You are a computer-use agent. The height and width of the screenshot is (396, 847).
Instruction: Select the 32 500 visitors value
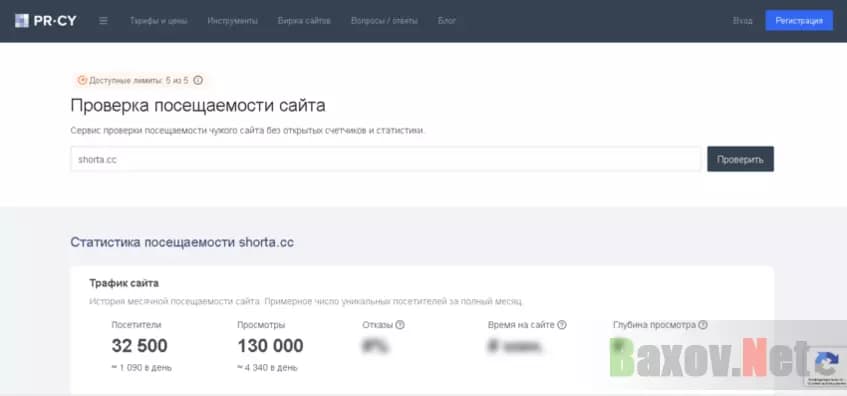coord(139,346)
